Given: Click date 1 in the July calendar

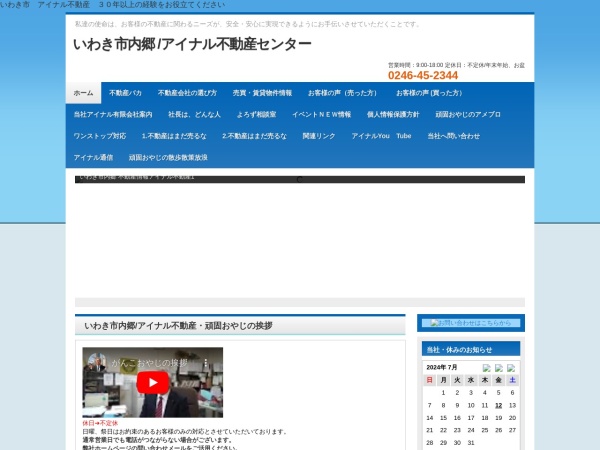Looking at the screenshot, I should coord(443,393).
